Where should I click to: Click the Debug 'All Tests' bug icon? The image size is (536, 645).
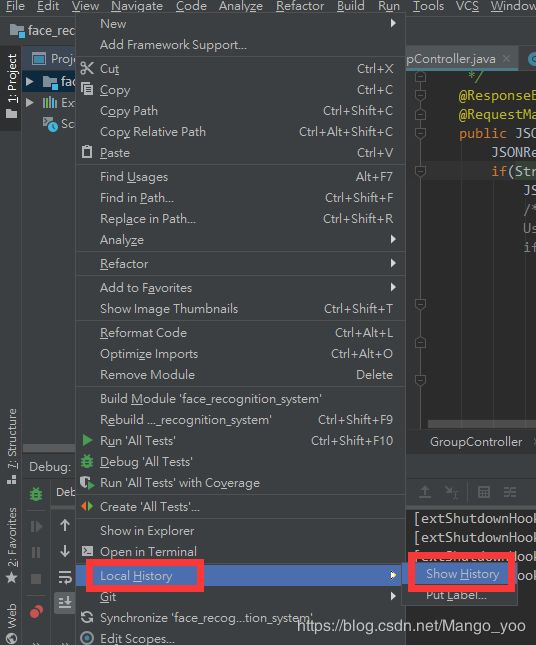(87, 462)
